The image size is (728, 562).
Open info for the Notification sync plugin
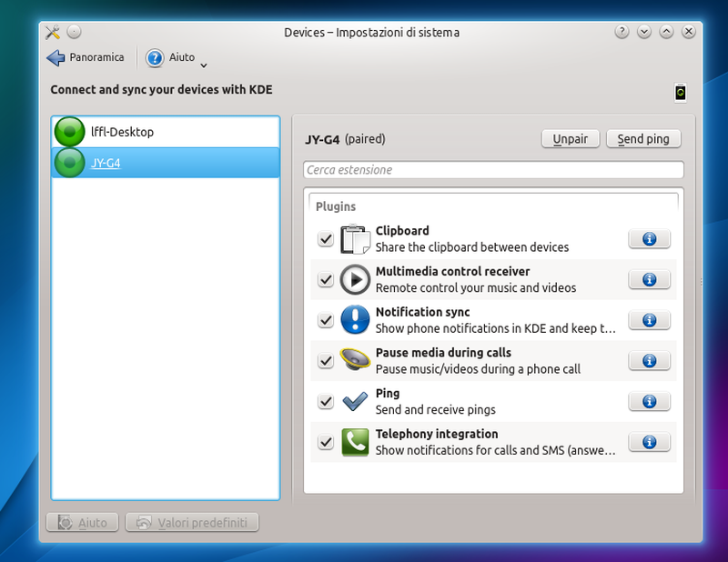[x=649, y=319]
